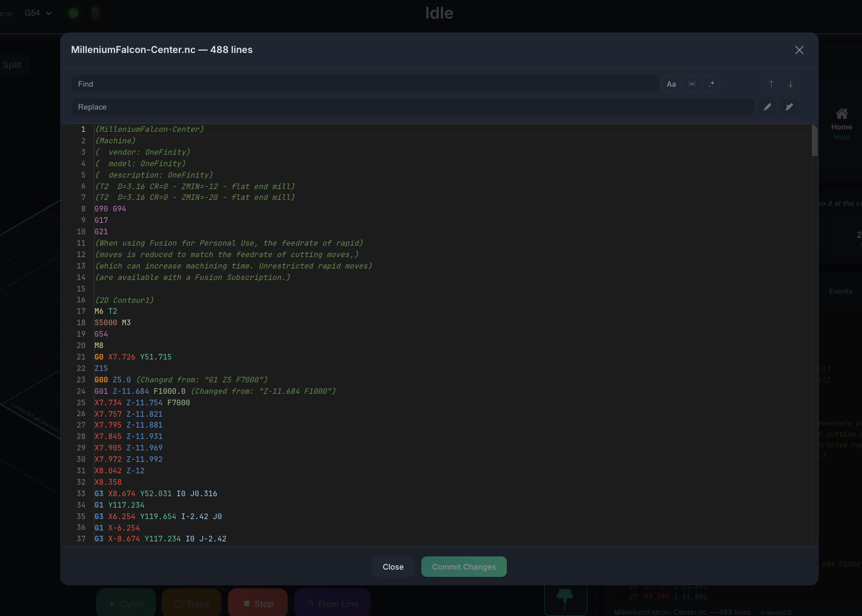Click line 31 "X8.042 Z-12"
This screenshot has height=616, width=862.
pyautogui.click(x=119, y=471)
